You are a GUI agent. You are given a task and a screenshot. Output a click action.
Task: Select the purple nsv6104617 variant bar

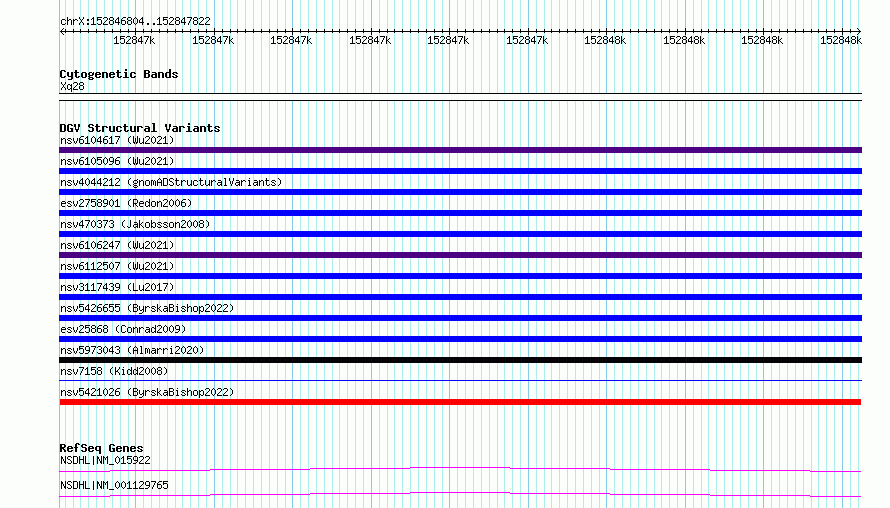point(460,150)
